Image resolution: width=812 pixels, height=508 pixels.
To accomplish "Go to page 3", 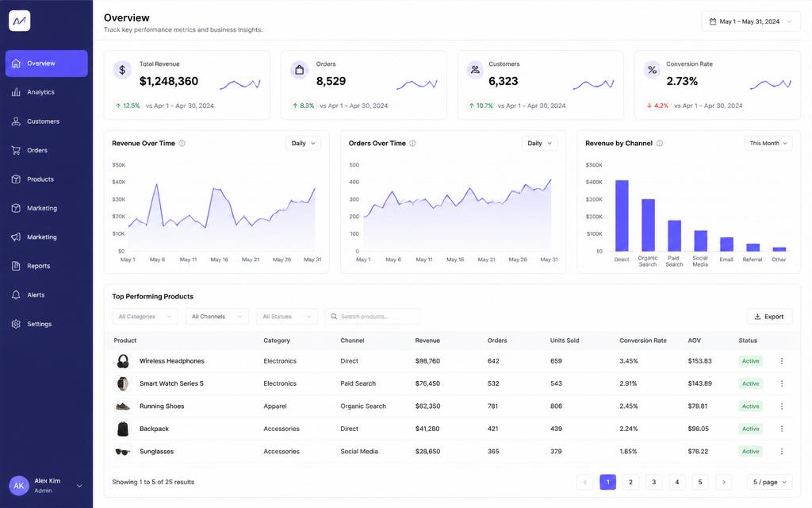I will click(654, 482).
